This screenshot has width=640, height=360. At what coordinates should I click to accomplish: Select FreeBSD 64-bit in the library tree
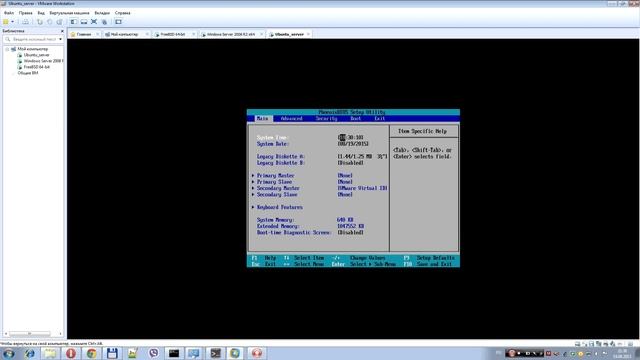pos(37,67)
